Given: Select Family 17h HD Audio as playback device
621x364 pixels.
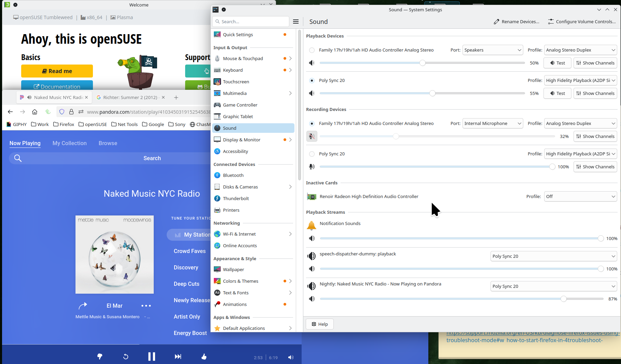Looking at the screenshot, I should (312, 50).
